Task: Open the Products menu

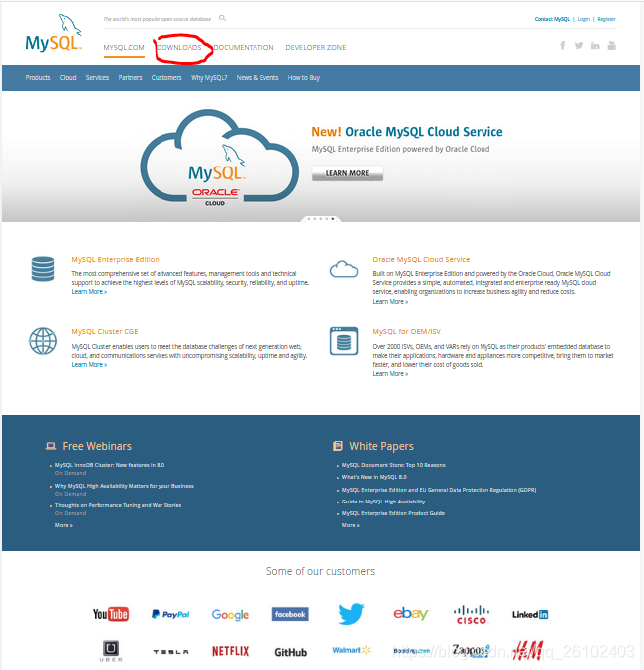Action: (x=38, y=78)
